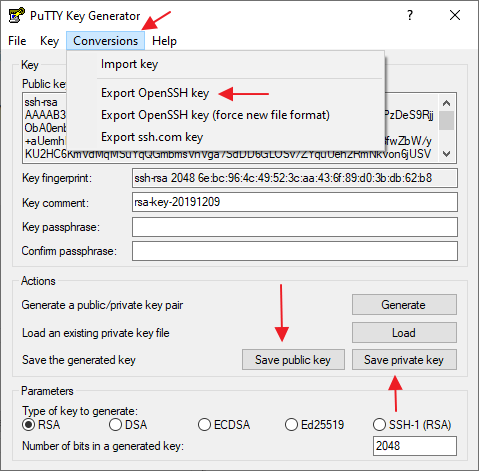Click the PuTTY Key Generator title icon
479x471 pixels.
(x=16, y=15)
